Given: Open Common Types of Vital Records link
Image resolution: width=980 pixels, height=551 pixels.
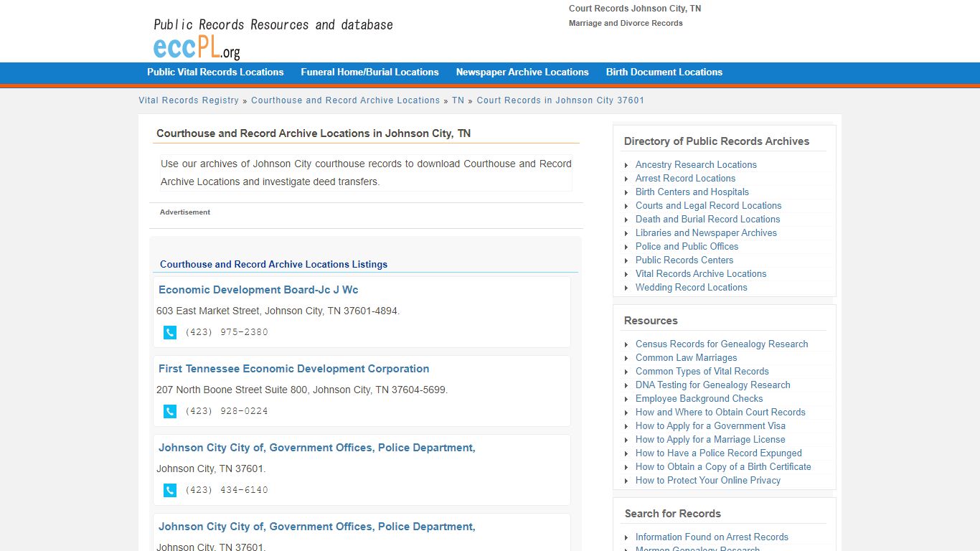Looking at the screenshot, I should (x=702, y=371).
